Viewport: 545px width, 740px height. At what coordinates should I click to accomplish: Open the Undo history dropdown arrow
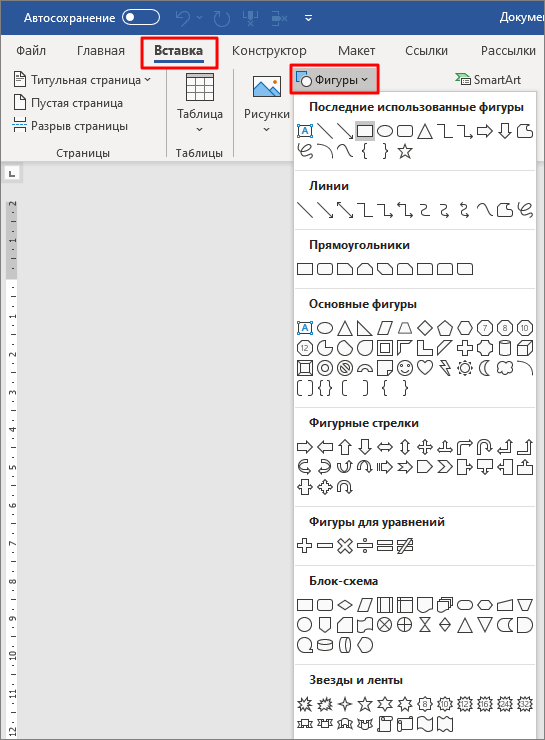point(200,18)
